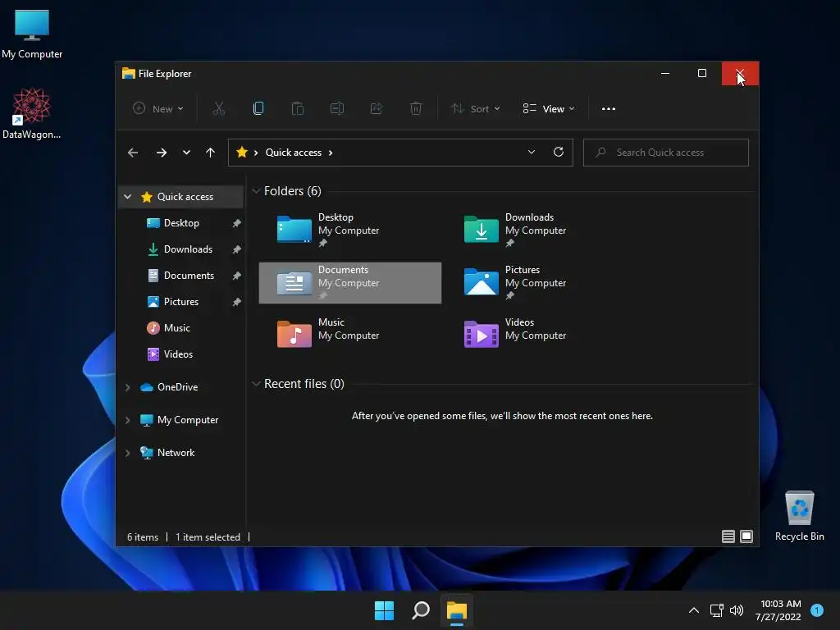The height and width of the screenshot is (630, 840).
Task: Go forward with the right arrow button
Action: pyautogui.click(x=162, y=153)
